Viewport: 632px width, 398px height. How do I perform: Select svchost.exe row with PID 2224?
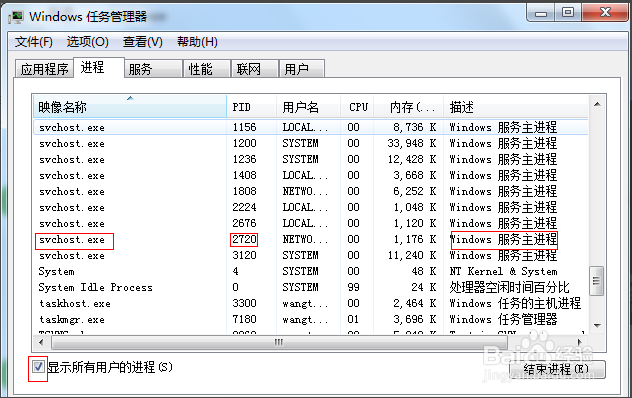[x=310, y=207]
